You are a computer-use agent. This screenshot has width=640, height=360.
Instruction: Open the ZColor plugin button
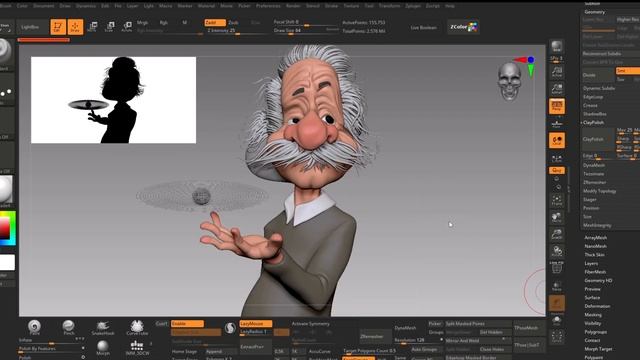(x=463, y=27)
